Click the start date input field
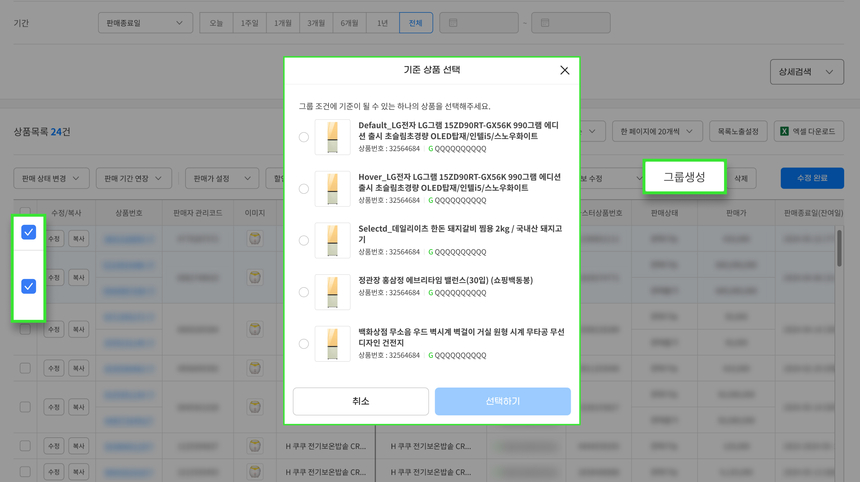The height and width of the screenshot is (482, 860). click(x=479, y=23)
